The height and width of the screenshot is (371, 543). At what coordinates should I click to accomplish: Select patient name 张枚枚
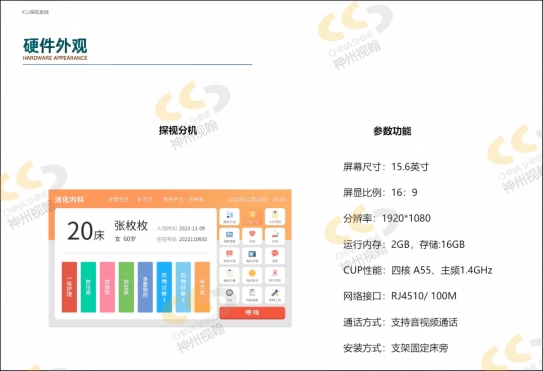(131, 226)
